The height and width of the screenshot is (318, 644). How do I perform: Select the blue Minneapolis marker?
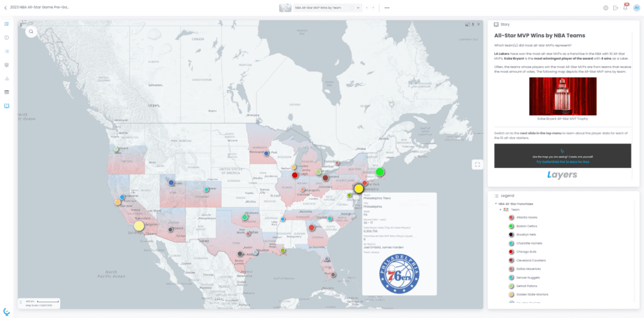click(266, 154)
